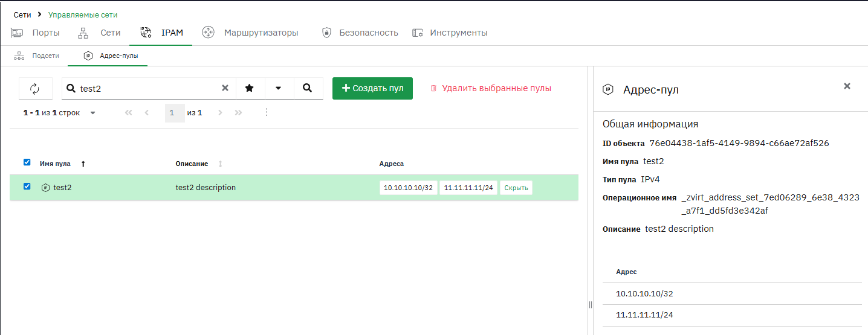
Task: Click the panel splitter handle
Action: pos(590,305)
